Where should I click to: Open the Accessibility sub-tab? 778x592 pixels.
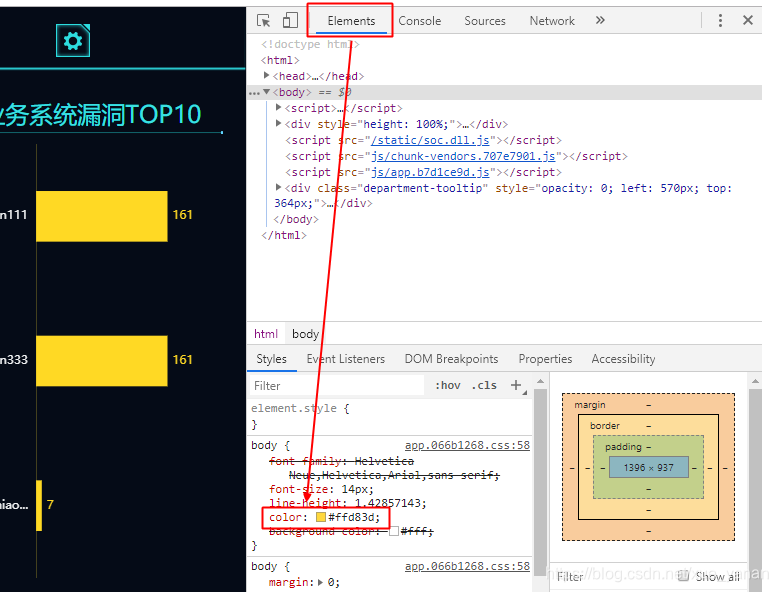point(623,359)
